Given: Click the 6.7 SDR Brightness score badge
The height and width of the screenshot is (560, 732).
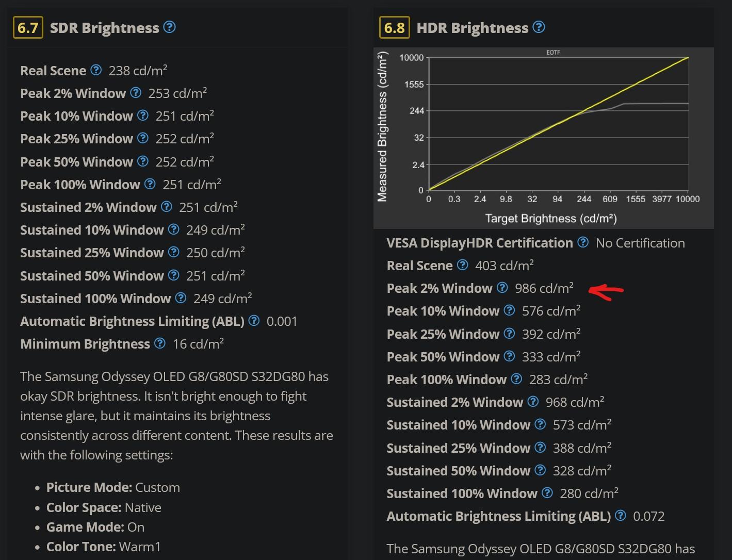Looking at the screenshot, I should [28, 27].
